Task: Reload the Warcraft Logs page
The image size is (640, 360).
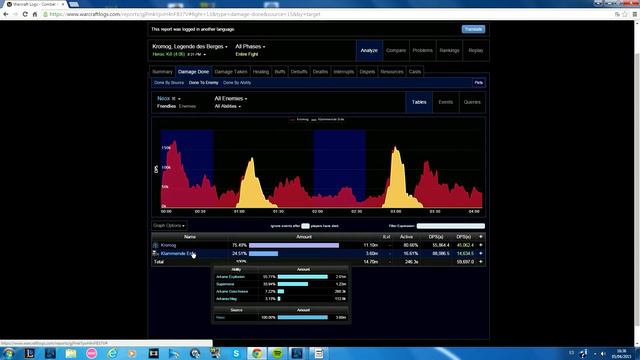Action: 25,14
